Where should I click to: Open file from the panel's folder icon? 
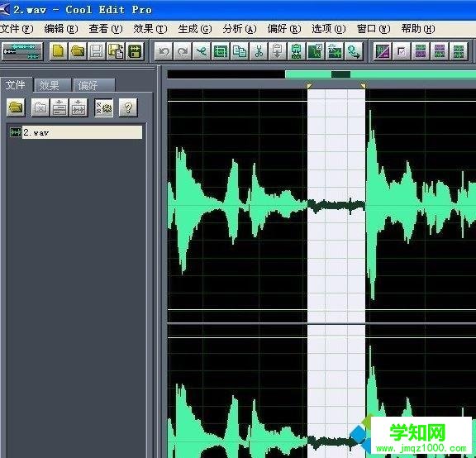(x=16, y=107)
